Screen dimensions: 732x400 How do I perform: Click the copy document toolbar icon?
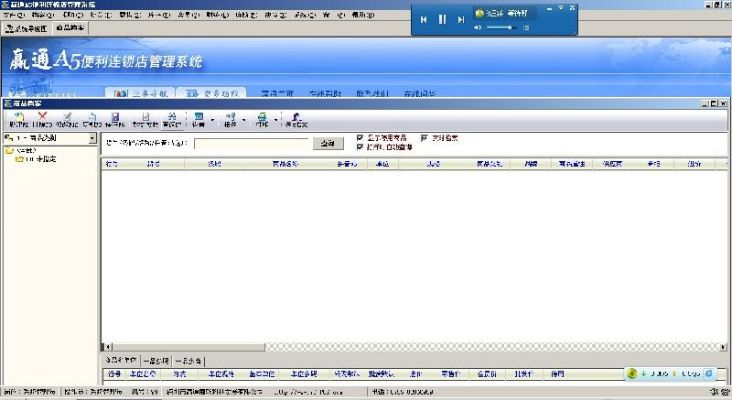click(x=92, y=119)
